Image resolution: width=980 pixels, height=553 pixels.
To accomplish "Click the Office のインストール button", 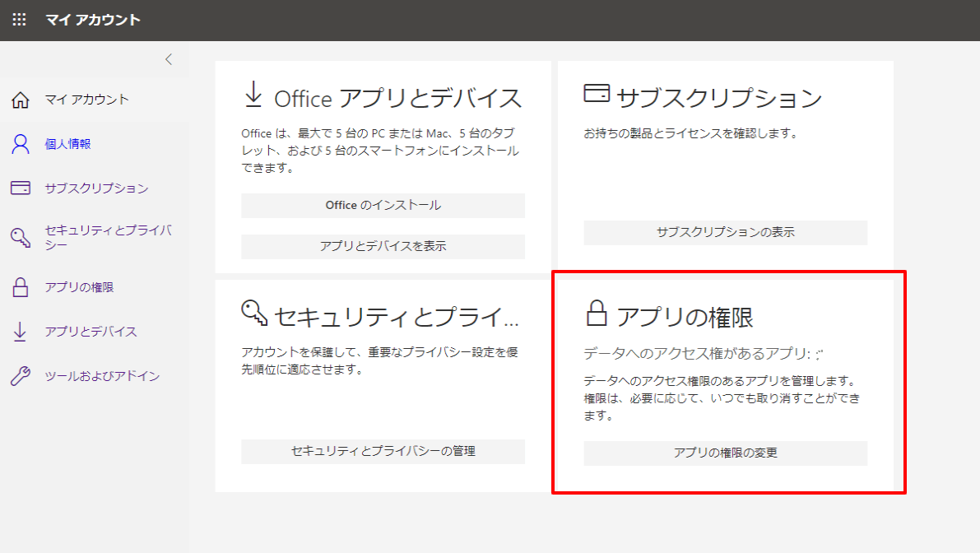I will (x=382, y=205).
